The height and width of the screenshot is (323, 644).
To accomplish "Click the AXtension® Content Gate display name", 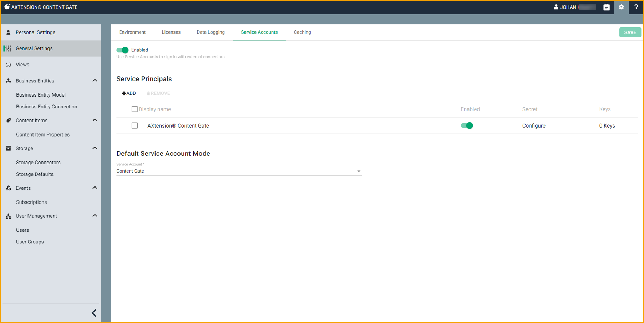I will [x=178, y=126].
